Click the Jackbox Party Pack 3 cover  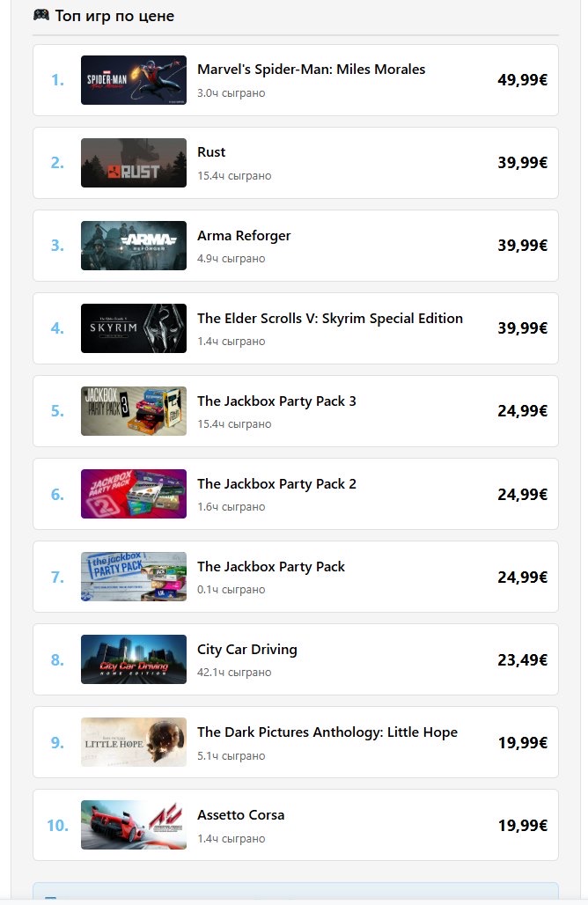(133, 411)
